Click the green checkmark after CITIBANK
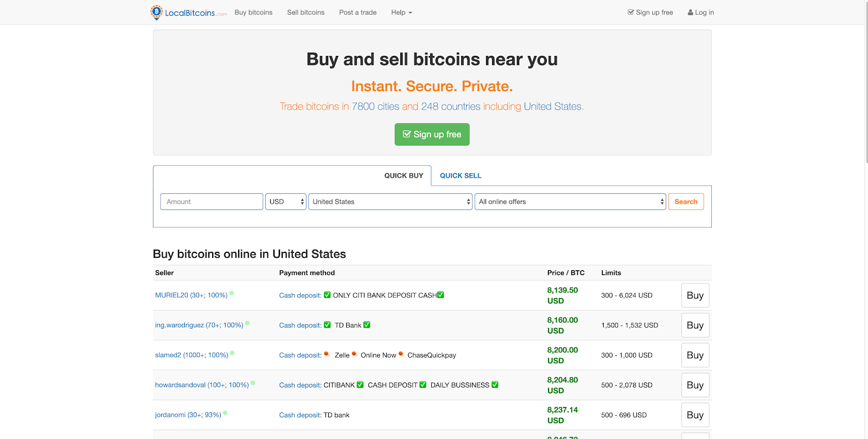 360,385
